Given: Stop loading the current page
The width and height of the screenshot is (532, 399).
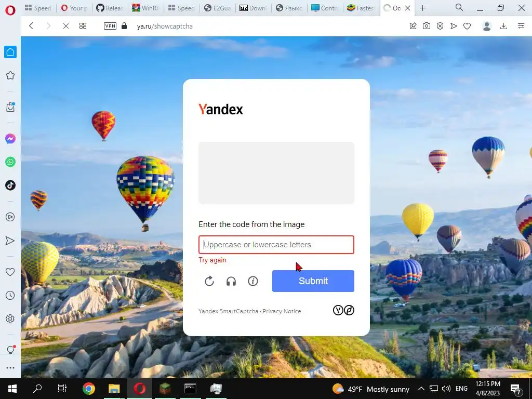Looking at the screenshot, I should (66, 26).
